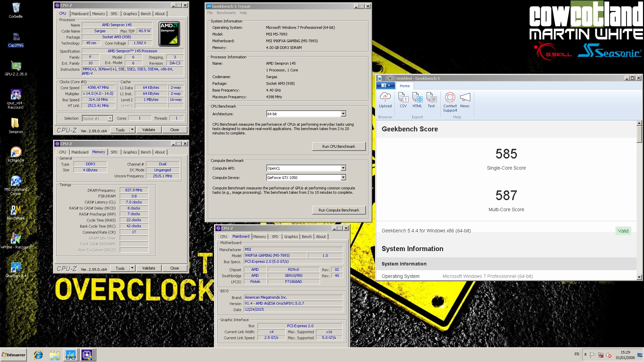The image size is (644, 362).
Task: Click the Action Center flag tray icon
Action: click(593, 355)
